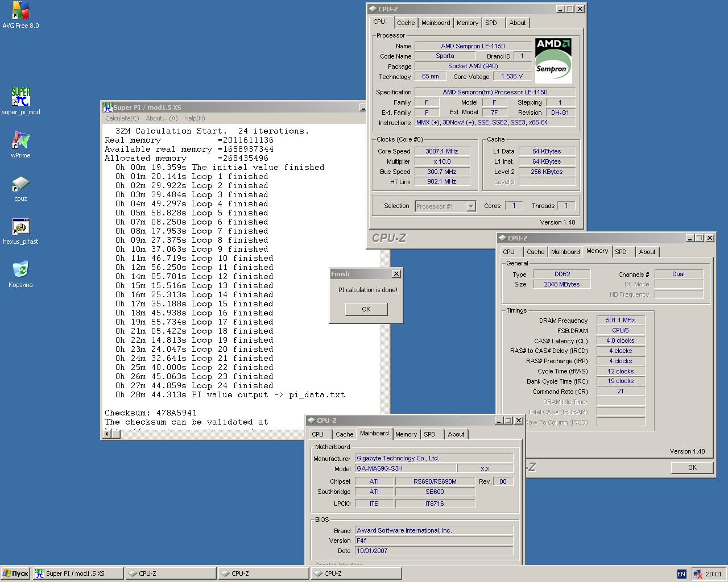Select Memory tab in Mainboard CPU-Z window

[x=406, y=434]
